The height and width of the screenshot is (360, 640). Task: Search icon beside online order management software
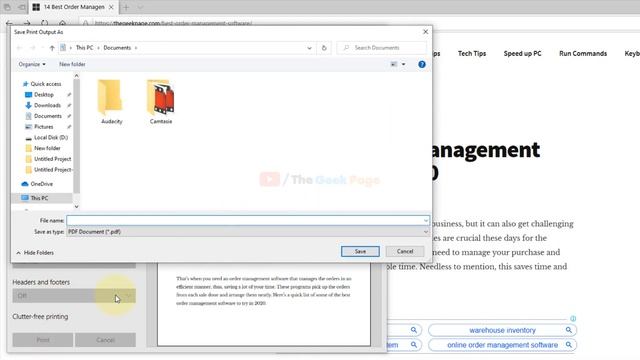tap(569, 345)
